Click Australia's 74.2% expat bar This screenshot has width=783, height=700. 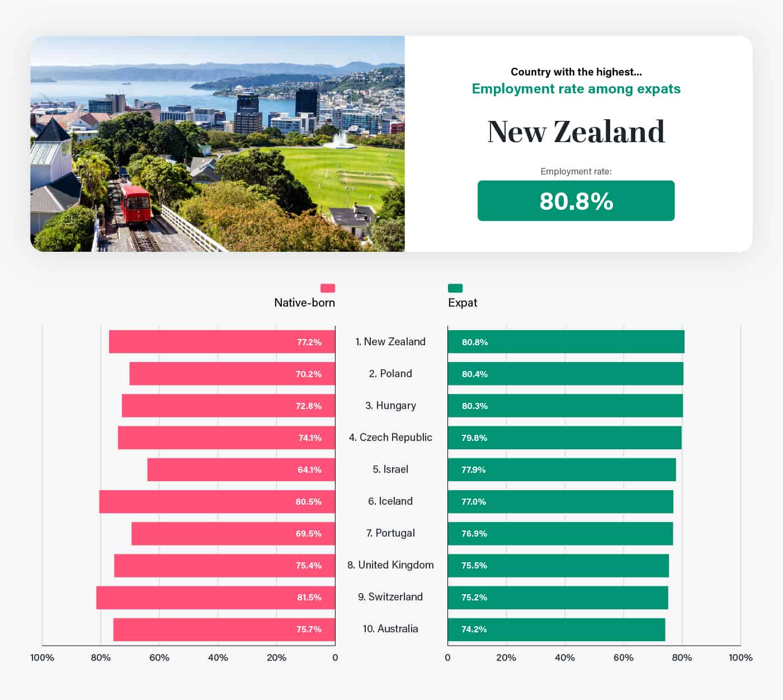click(x=556, y=629)
